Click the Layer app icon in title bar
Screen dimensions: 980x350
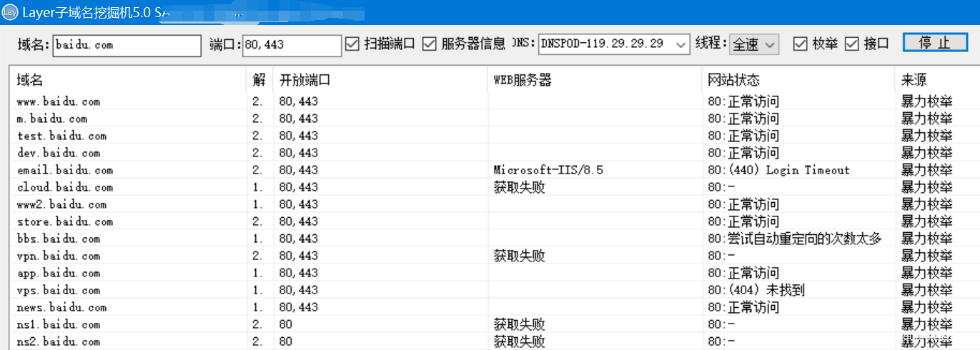(10, 12)
